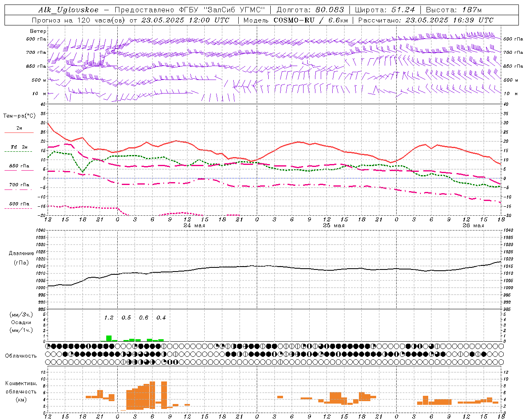Click the Давление axis title

(21, 253)
